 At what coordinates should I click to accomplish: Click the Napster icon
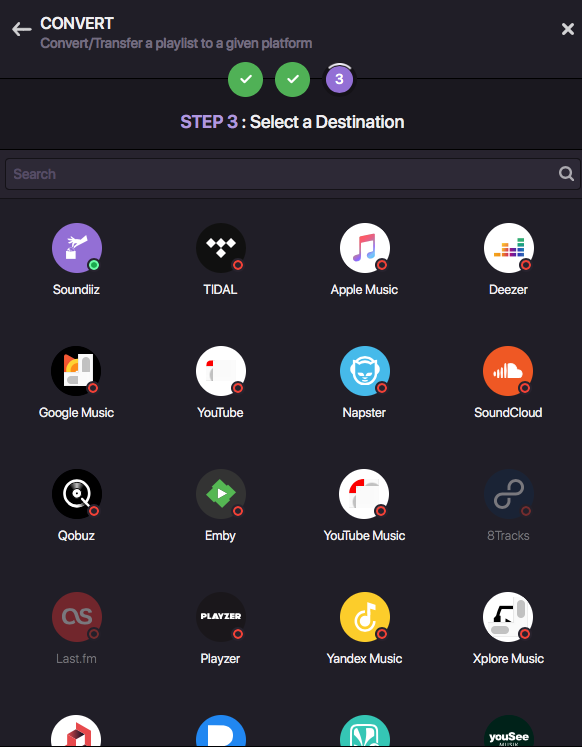pyautogui.click(x=365, y=371)
